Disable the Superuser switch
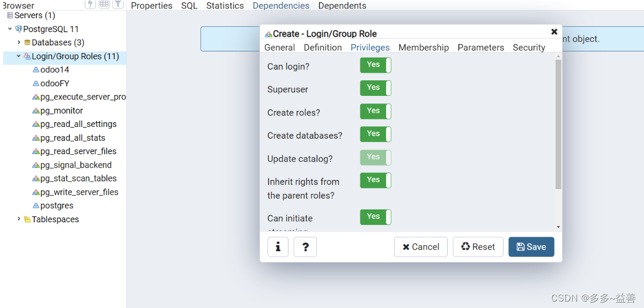Screen dimensions: 644x308 pos(375,88)
